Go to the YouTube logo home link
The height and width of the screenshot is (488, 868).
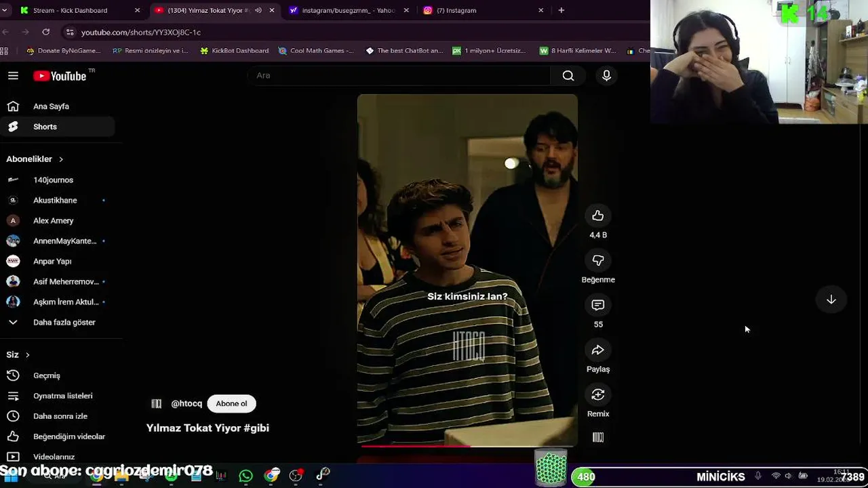tap(60, 76)
